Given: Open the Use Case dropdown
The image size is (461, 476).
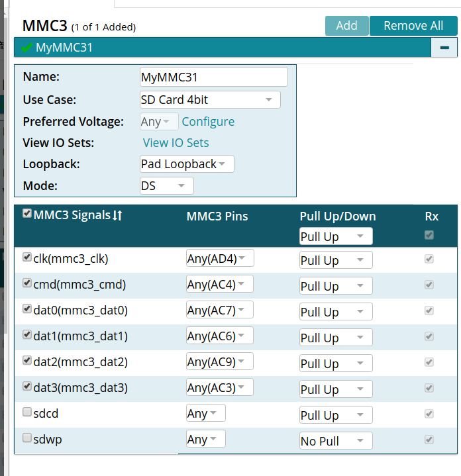Looking at the screenshot, I should [x=210, y=100].
